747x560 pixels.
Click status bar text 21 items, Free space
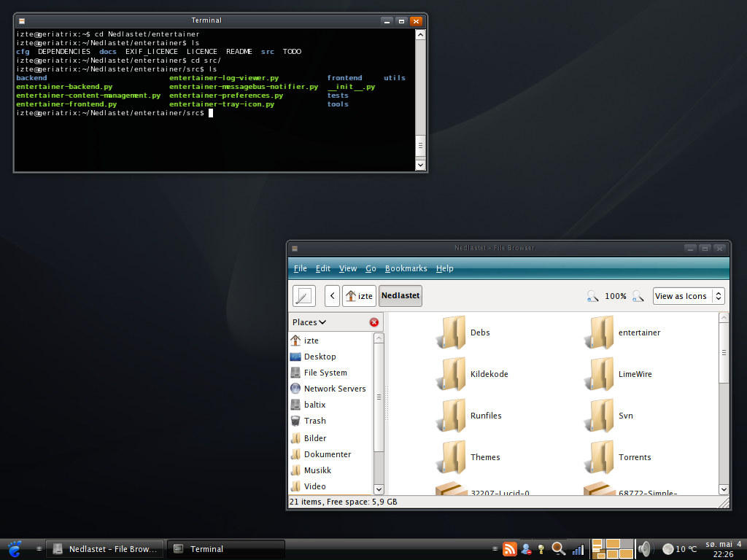[343, 502]
